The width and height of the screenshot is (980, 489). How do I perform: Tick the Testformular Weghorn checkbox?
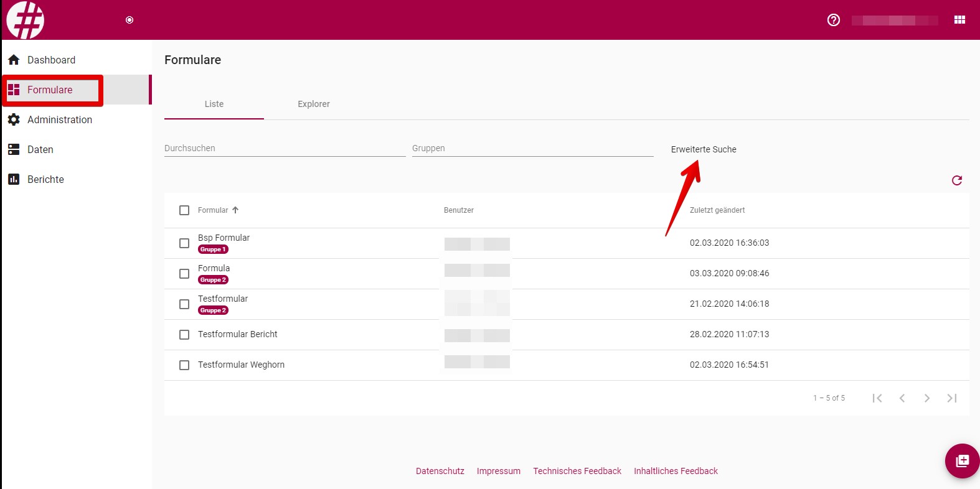(184, 365)
